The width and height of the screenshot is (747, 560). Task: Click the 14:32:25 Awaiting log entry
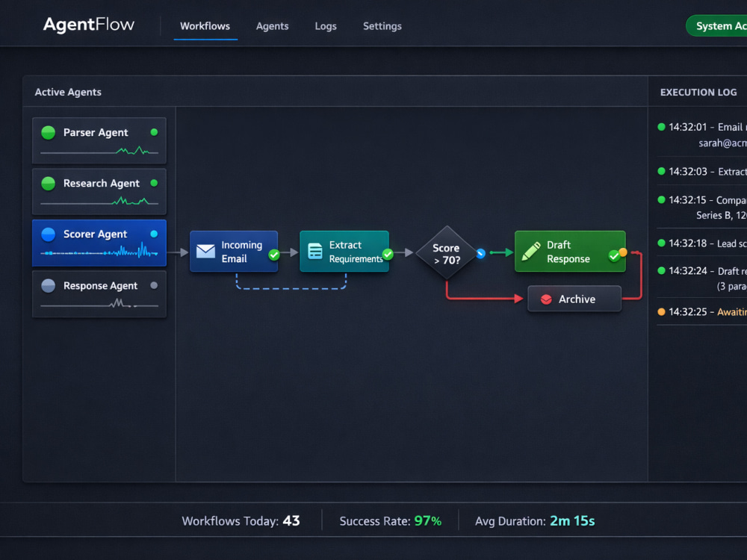[x=701, y=312]
